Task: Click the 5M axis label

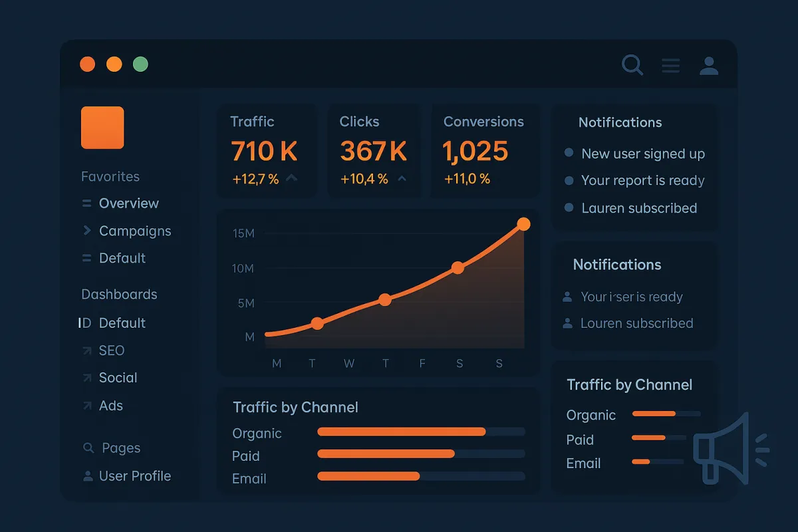Action: [x=245, y=303]
